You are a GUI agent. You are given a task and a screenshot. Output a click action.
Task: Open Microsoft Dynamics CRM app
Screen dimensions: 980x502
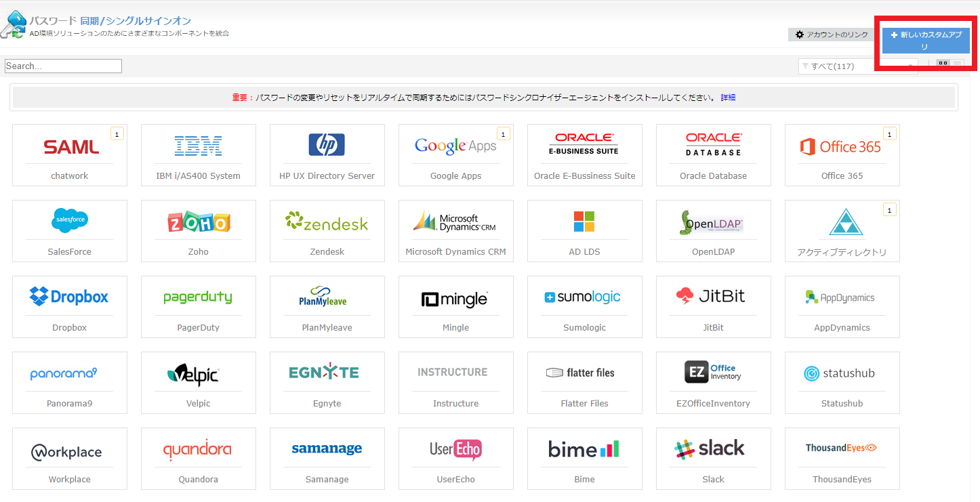(456, 231)
